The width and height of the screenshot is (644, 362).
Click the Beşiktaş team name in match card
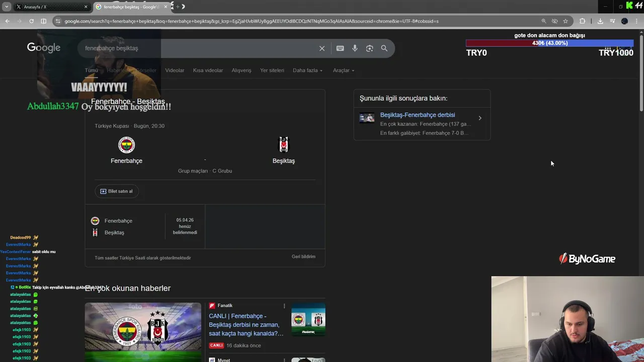tap(284, 161)
